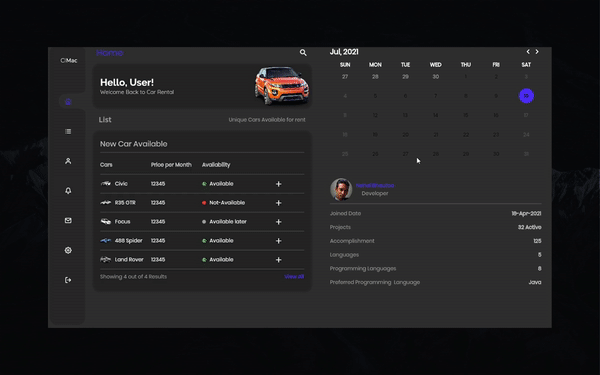600x375 pixels.
Task: Click the Civic car thumbnail icon
Action: pos(106,184)
